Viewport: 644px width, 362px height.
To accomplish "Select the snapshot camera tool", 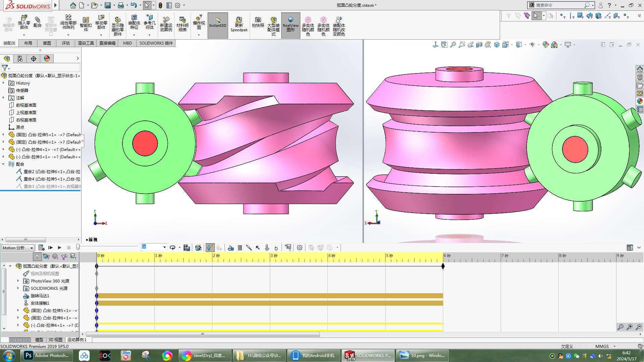I will click(x=258, y=22).
